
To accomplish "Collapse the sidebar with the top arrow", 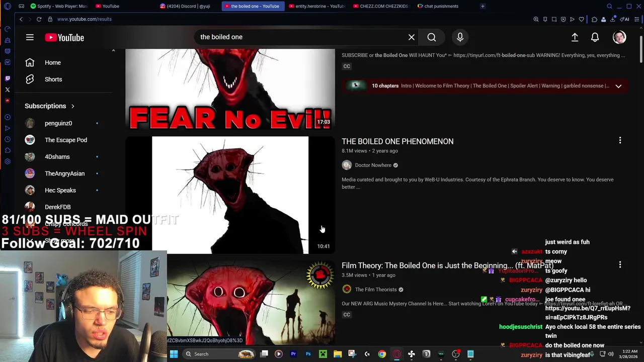I will coord(113,51).
